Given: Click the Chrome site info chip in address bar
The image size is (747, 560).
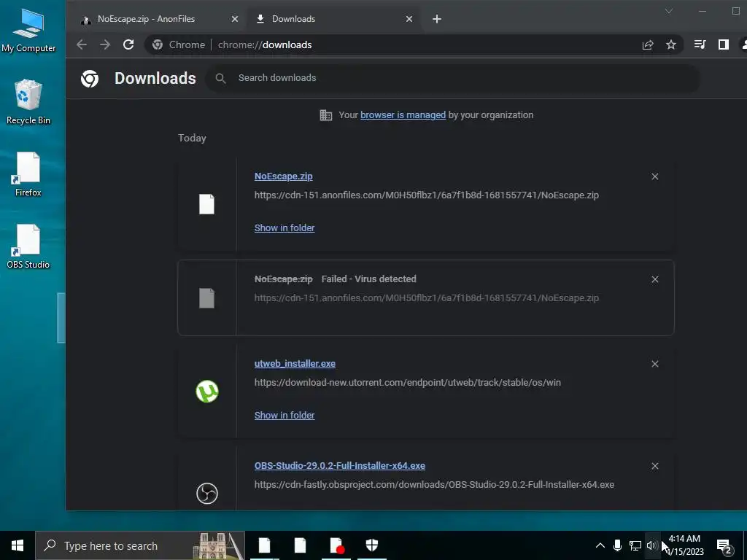Looking at the screenshot, I should click(x=179, y=44).
